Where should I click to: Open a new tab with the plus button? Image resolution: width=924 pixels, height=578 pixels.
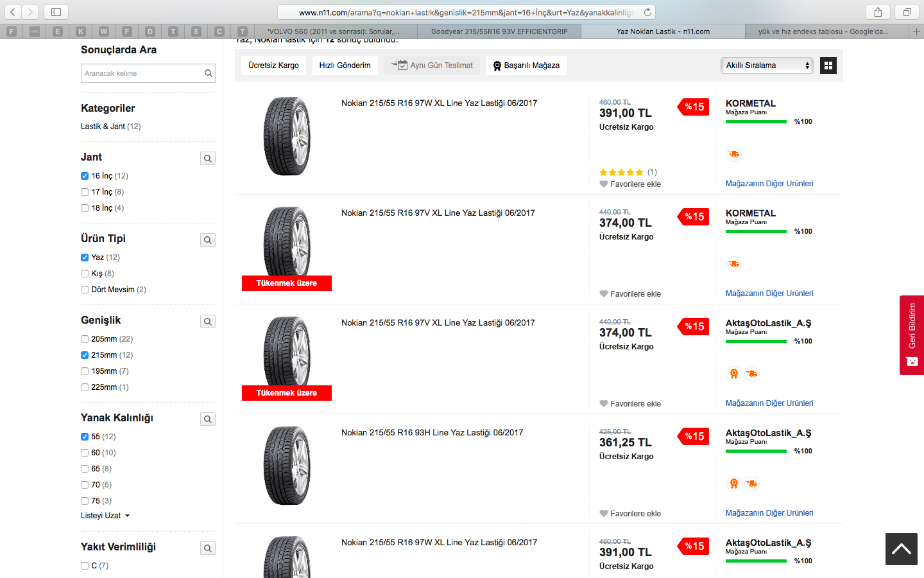pyautogui.click(x=916, y=31)
